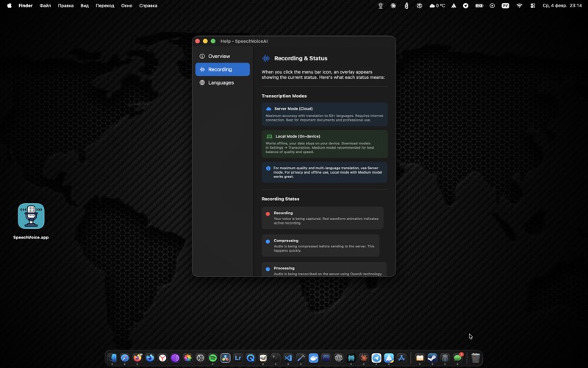Open Yandex Browser from the Dock
Viewport: 588px width, 368px height.
pyautogui.click(x=162, y=358)
